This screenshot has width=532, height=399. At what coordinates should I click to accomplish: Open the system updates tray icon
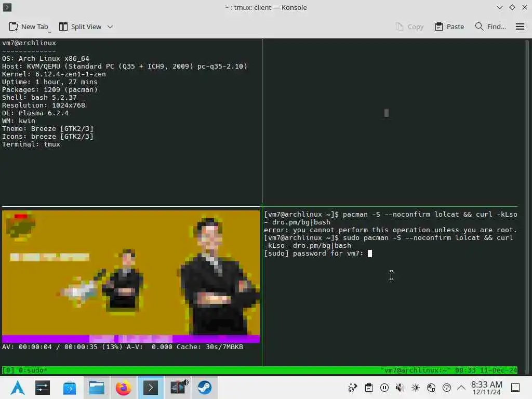[x=447, y=388]
